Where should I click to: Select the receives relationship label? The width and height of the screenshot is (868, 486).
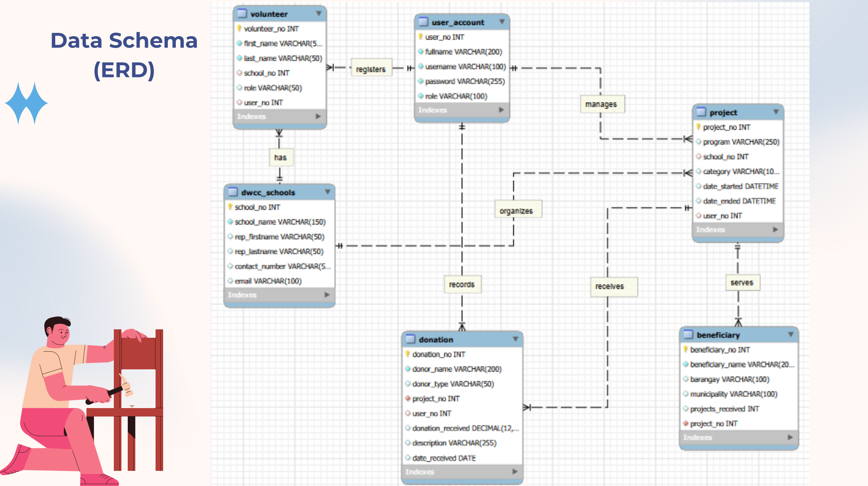coord(613,286)
